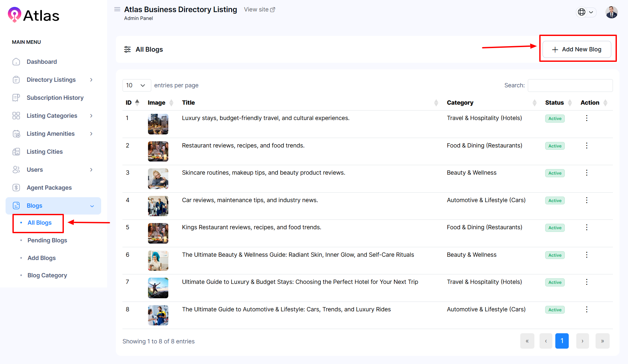The image size is (628, 364).
Task: Open Pending Blogs in sidebar
Action: 47,240
